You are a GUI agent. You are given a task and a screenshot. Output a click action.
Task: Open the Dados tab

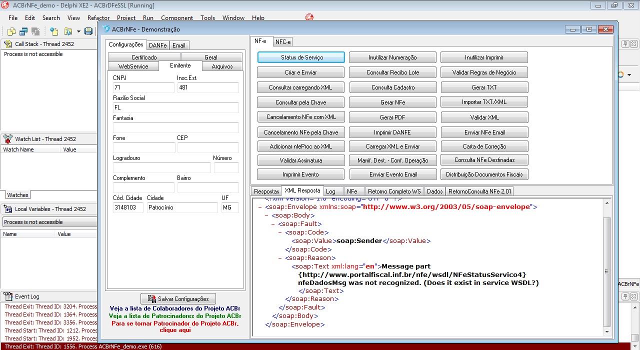coord(434,191)
